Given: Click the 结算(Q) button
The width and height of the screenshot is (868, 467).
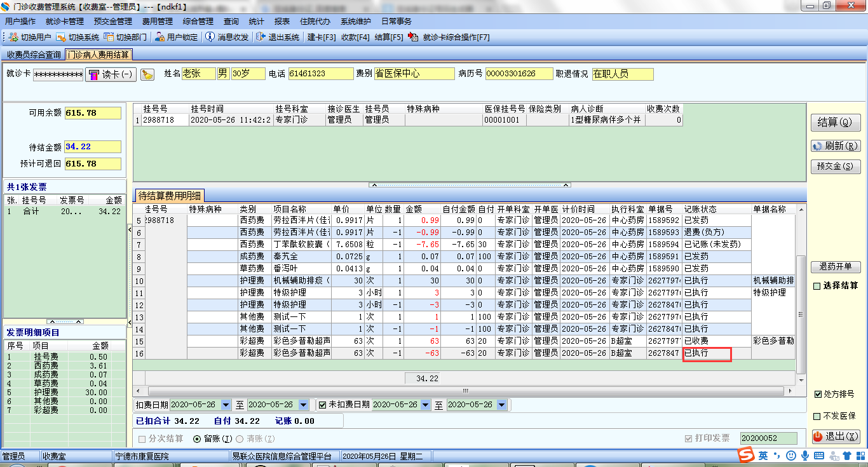Looking at the screenshot, I should (x=835, y=122).
